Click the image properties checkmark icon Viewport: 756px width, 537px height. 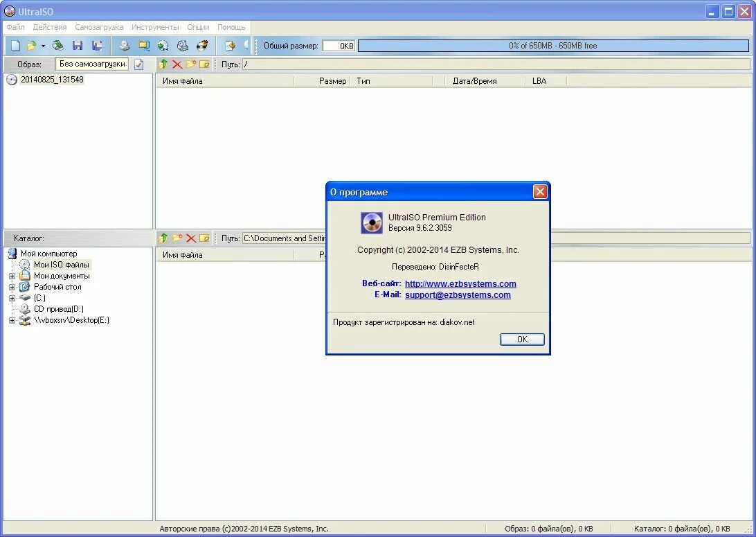pos(139,64)
